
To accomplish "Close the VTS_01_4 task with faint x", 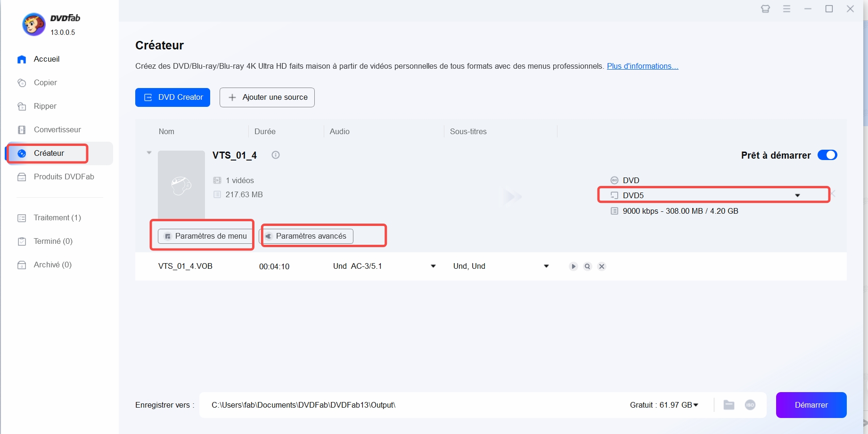I will [833, 193].
